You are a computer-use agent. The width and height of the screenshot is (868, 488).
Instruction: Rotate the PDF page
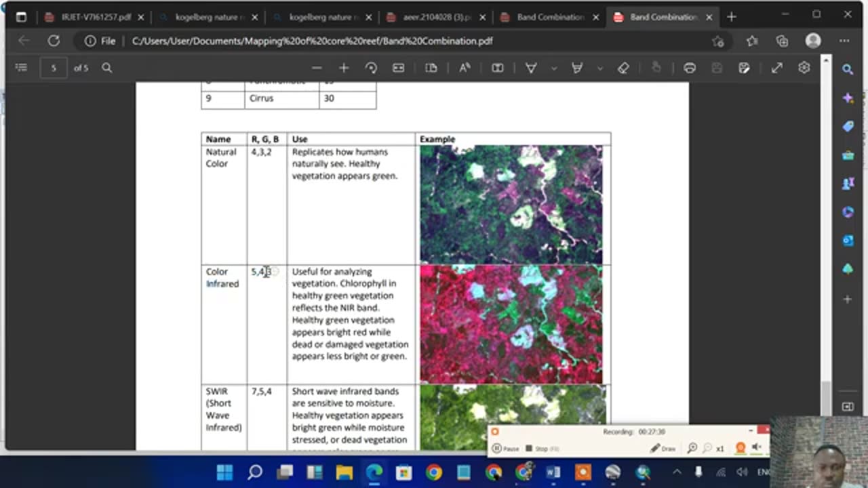coord(371,68)
